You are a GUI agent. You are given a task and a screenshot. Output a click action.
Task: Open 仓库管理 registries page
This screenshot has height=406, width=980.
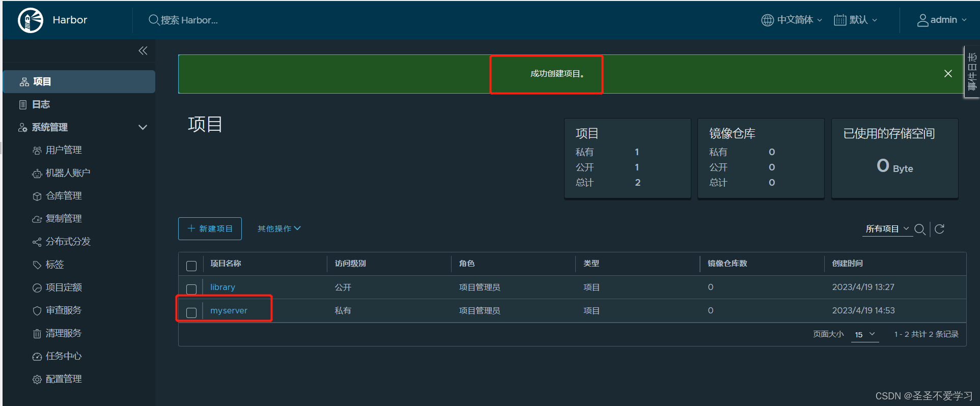(64, 196)
